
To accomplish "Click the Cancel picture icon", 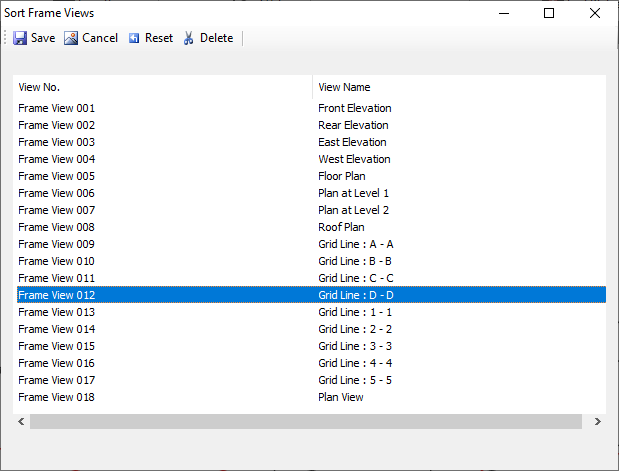I will pos(71,38).
